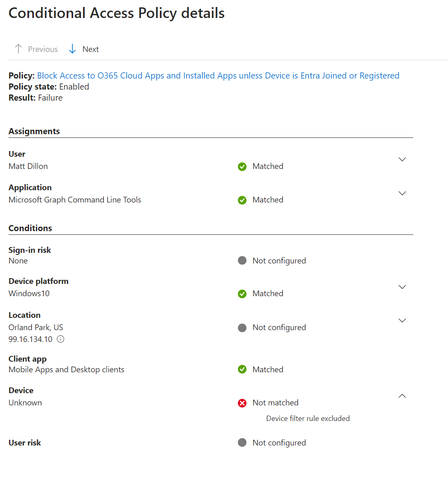Viewport: 448px width, 486px height.
Task: Expand the User assignment details
Action: point(402,159)
